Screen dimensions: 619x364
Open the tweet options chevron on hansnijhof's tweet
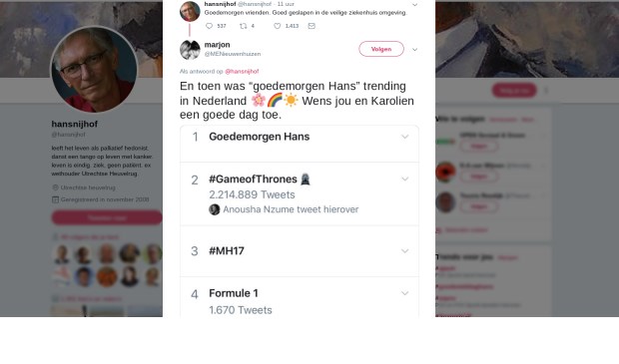coord(415,5)
